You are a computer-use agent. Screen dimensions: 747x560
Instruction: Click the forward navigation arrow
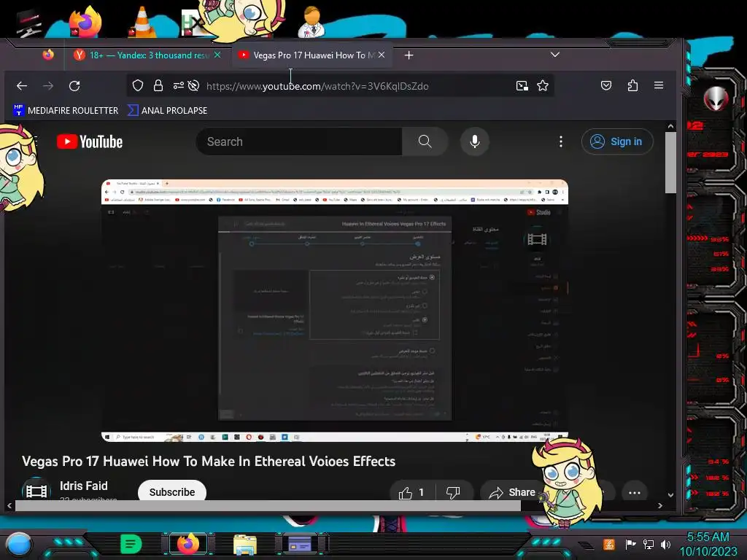[48, 86]
